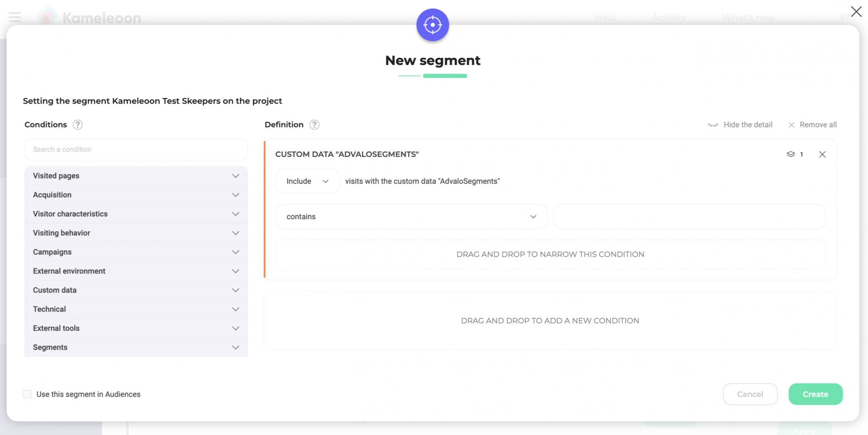Expand the Acquisition category

136,195
